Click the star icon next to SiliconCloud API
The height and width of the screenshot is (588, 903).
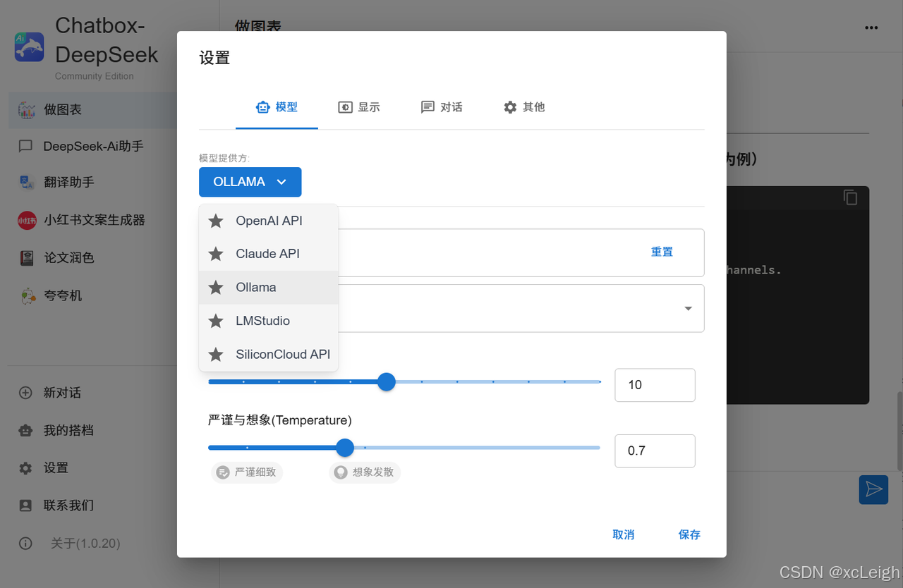[x=216, y=355]
